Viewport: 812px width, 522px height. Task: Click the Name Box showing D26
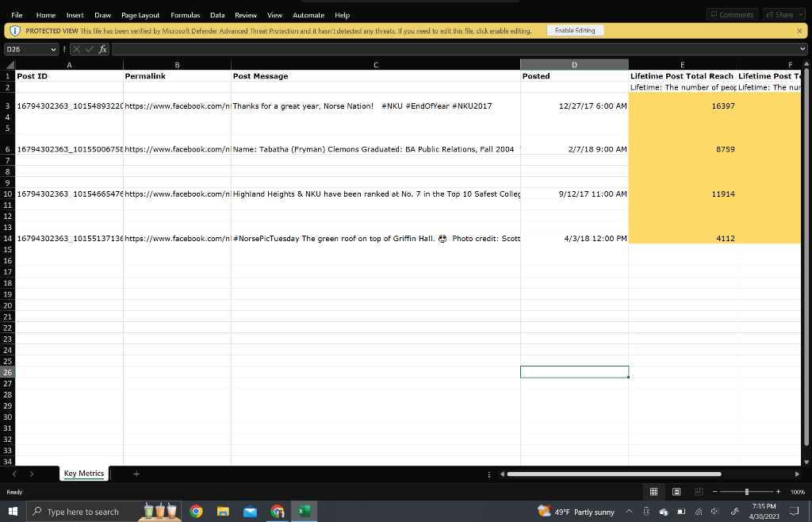point(26,49)
